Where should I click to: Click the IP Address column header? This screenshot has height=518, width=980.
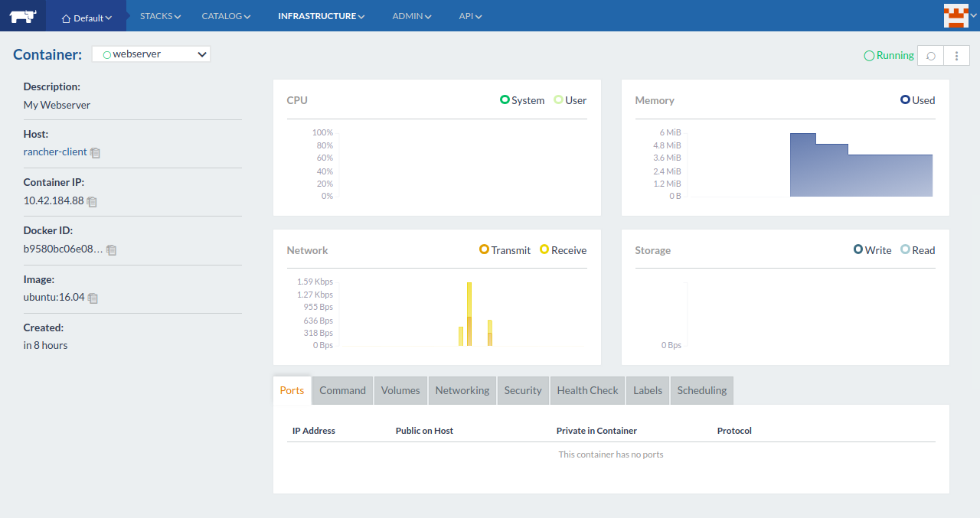(314, 431)
